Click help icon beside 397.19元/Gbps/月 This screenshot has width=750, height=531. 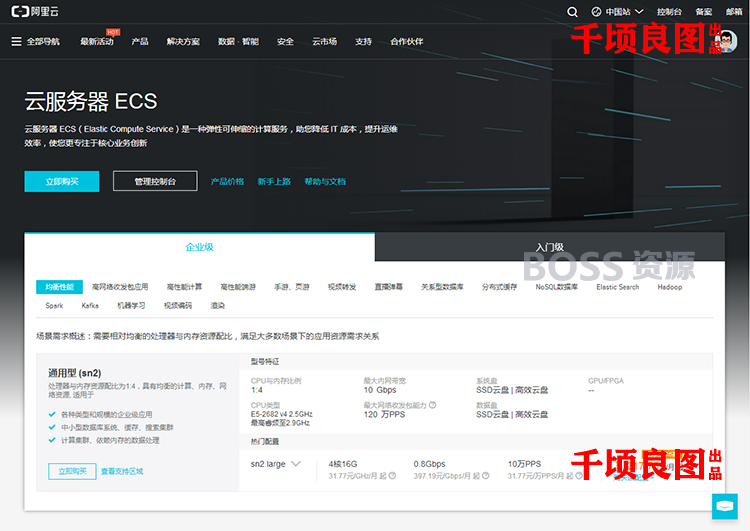click(x=485, y=476)
